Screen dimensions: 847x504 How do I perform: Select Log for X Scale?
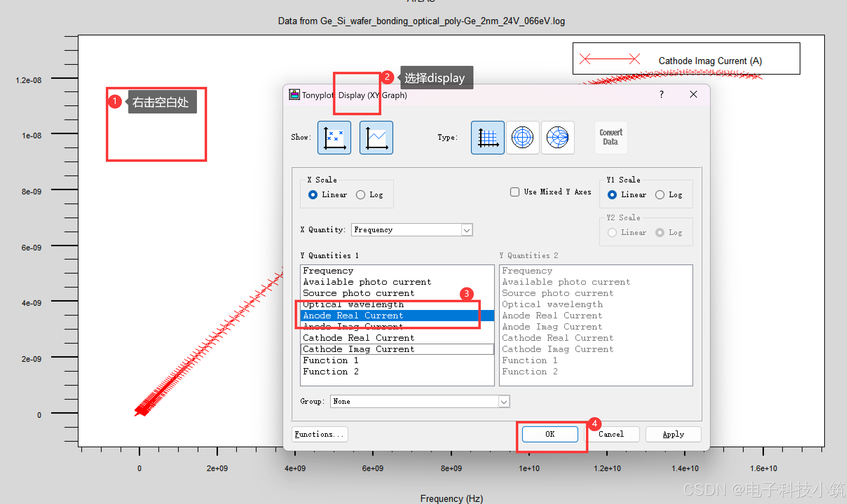361,195
